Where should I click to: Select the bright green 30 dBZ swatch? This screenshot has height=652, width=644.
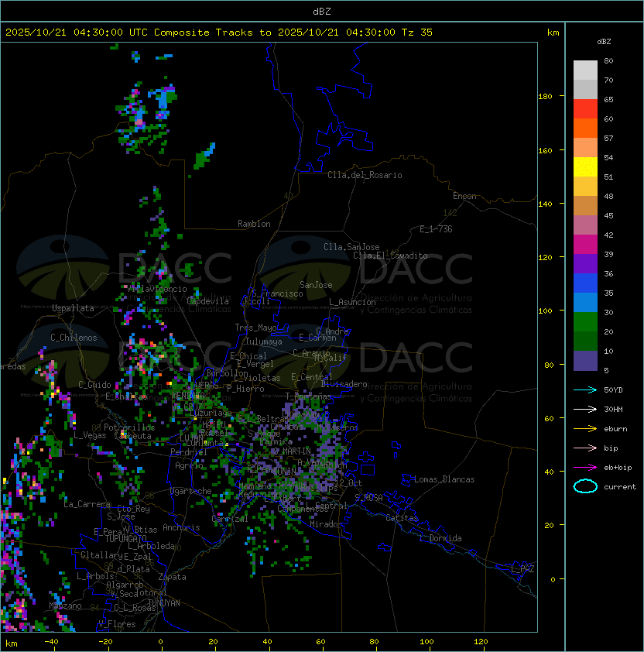pyautogui.click(x=585, y=322)
